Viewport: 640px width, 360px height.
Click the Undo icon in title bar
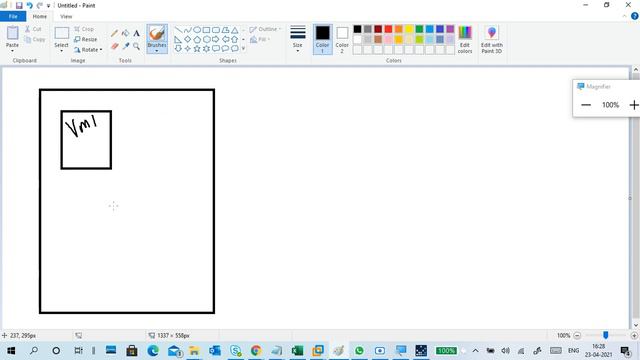(29, 5)
